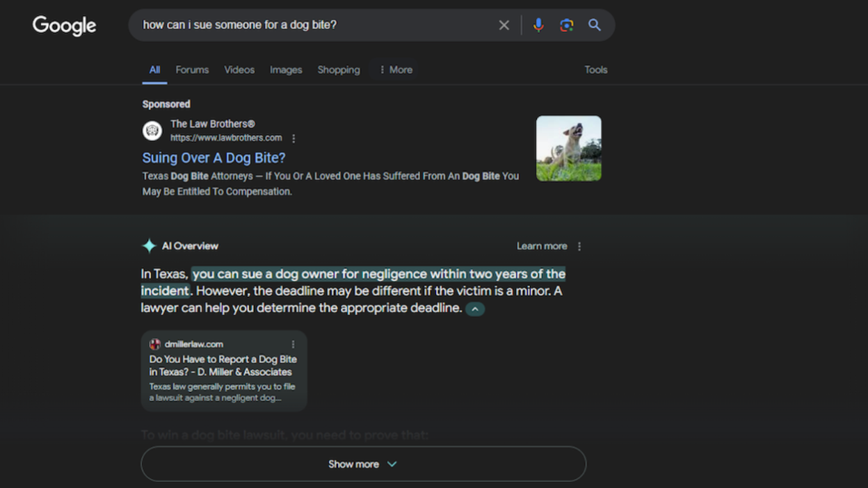Image resolution: width=868 pixels, height=488 pixels.
Task: Click the Google logo
Action: coord(64,26)
